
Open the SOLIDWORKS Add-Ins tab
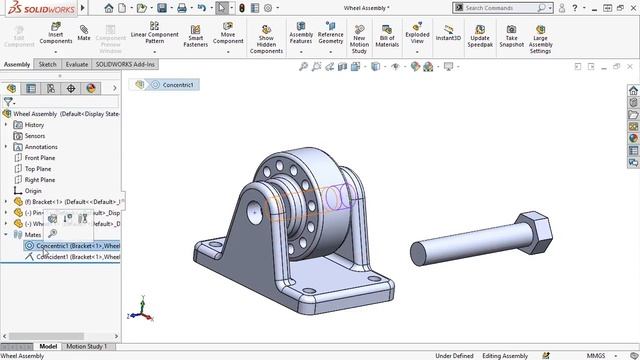(x=125, y=64)
